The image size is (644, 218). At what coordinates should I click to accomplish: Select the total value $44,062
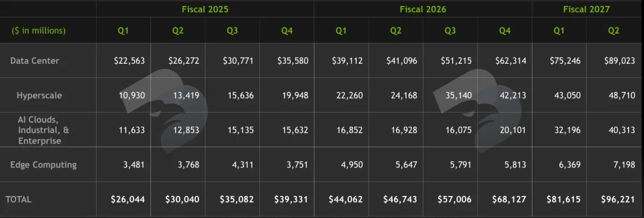[x=346, y=200]
